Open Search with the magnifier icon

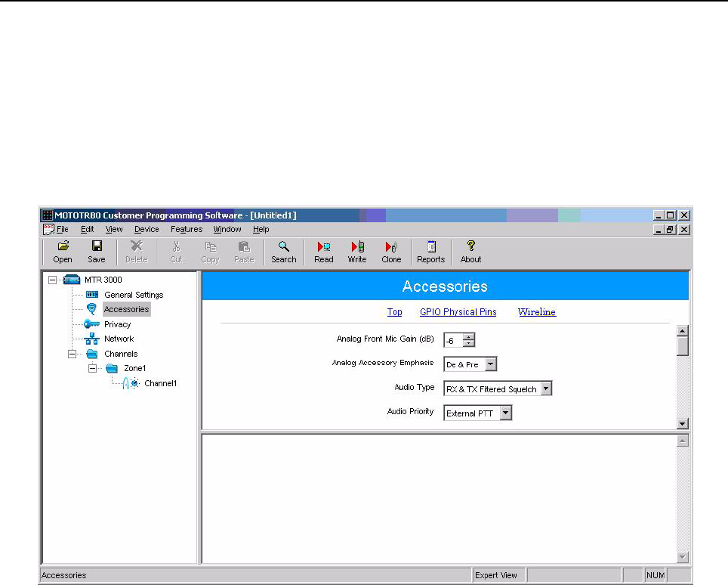point(284,246)
